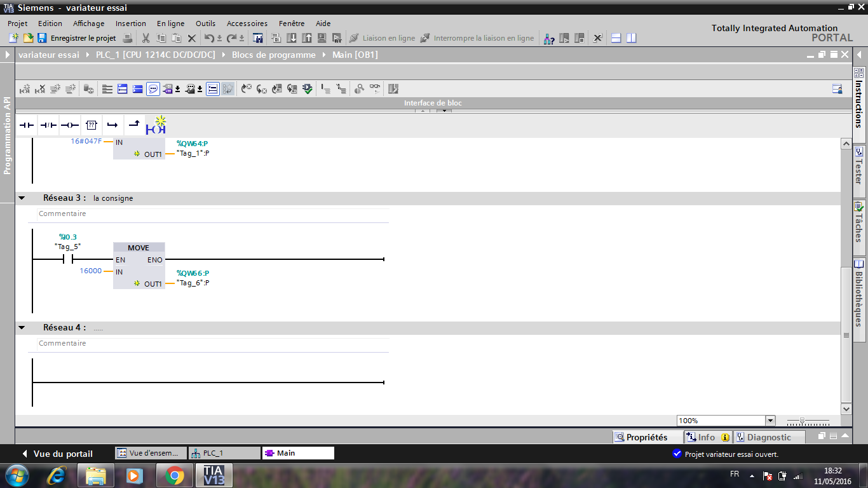Viewport: 868px width, 488px height.
Task: Expand the Windows system tray hidden icons
Action: pos(752,475)
